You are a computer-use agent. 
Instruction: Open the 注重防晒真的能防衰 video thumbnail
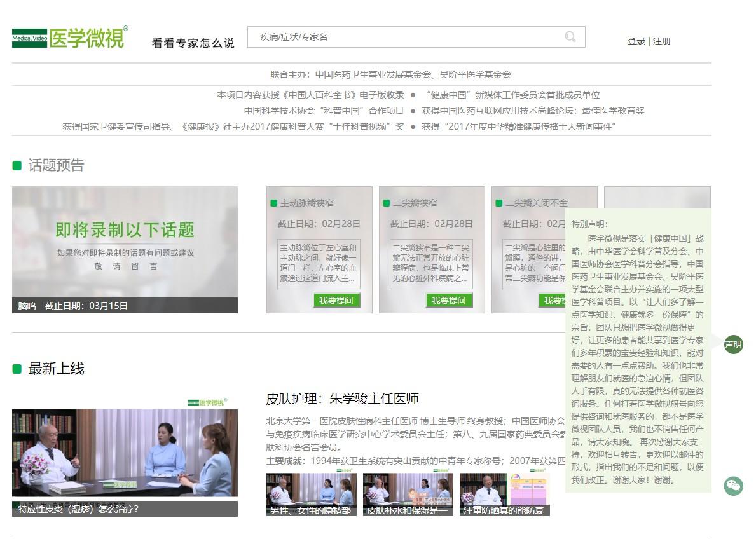[x=504, y=494]
